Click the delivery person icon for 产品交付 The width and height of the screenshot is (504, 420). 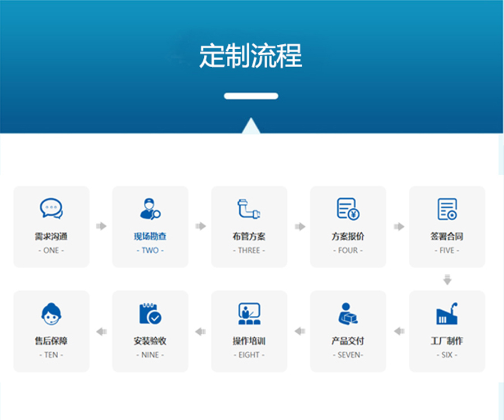pos(348,314)
